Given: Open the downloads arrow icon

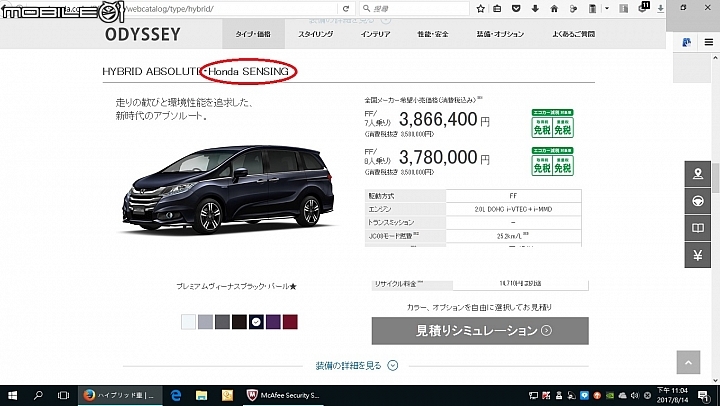Looking at the screenshot, I should pyautogui.click(x=535, y=8).
